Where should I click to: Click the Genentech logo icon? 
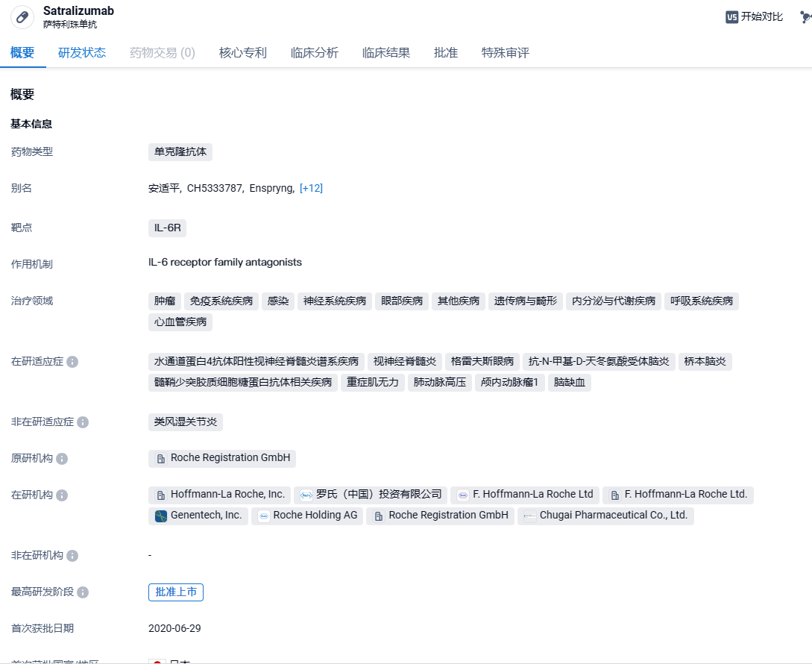point(161,516)
